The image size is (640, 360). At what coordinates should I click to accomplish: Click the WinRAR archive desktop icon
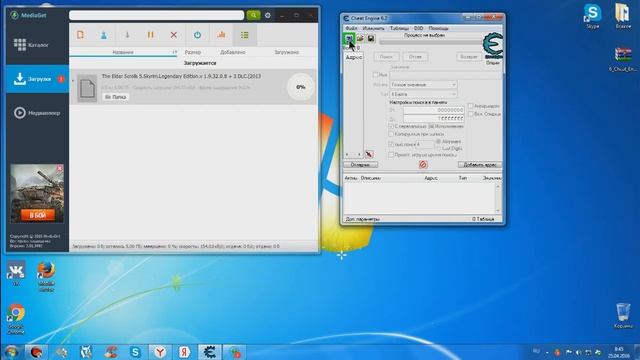tap(623, 59)
